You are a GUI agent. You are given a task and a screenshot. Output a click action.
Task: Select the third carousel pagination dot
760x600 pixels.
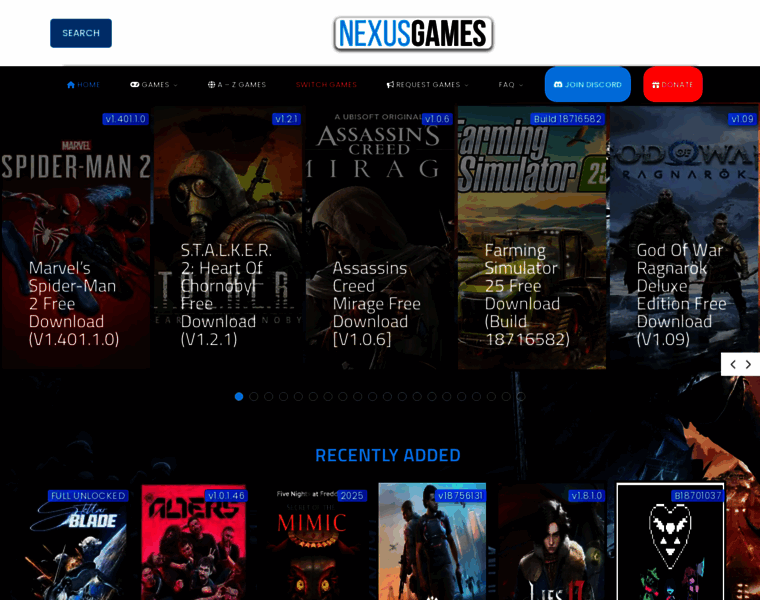(x=269, y=396)
